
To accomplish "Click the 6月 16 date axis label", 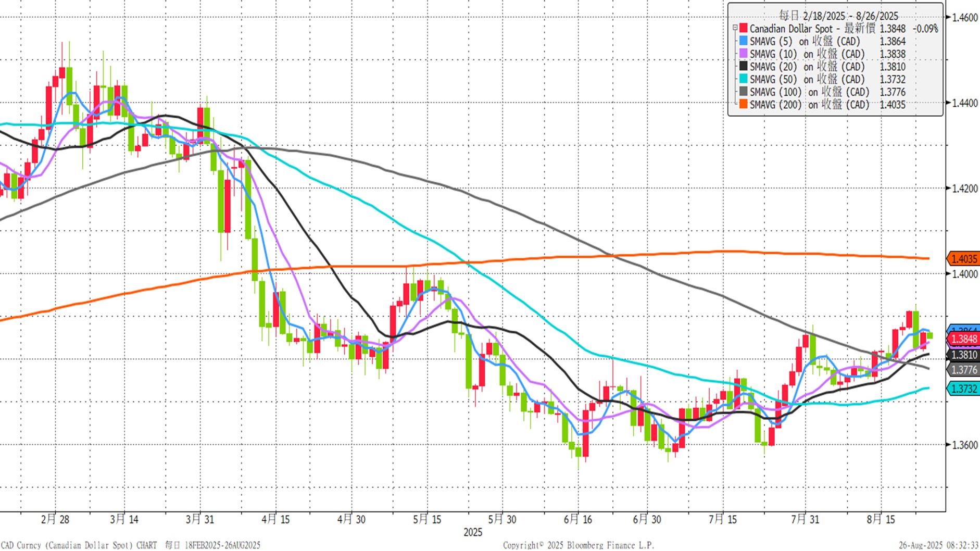I will click(578, 519).
